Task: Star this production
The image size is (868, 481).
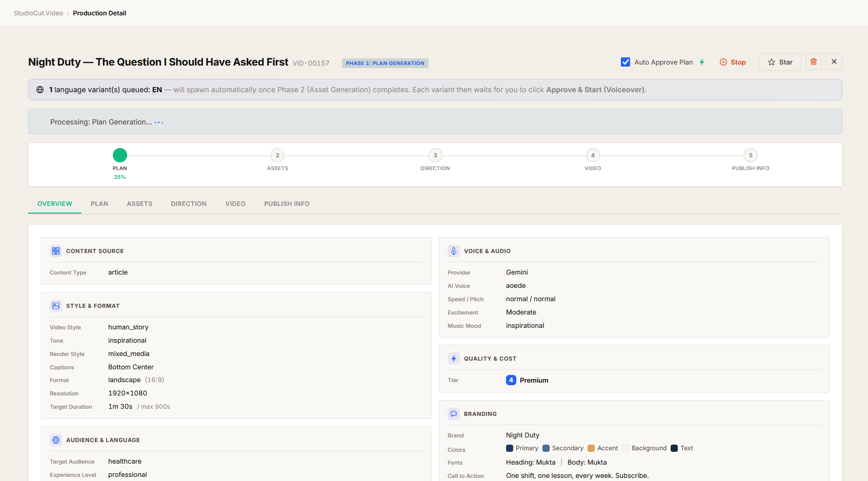Action: (x=780, y=62)
